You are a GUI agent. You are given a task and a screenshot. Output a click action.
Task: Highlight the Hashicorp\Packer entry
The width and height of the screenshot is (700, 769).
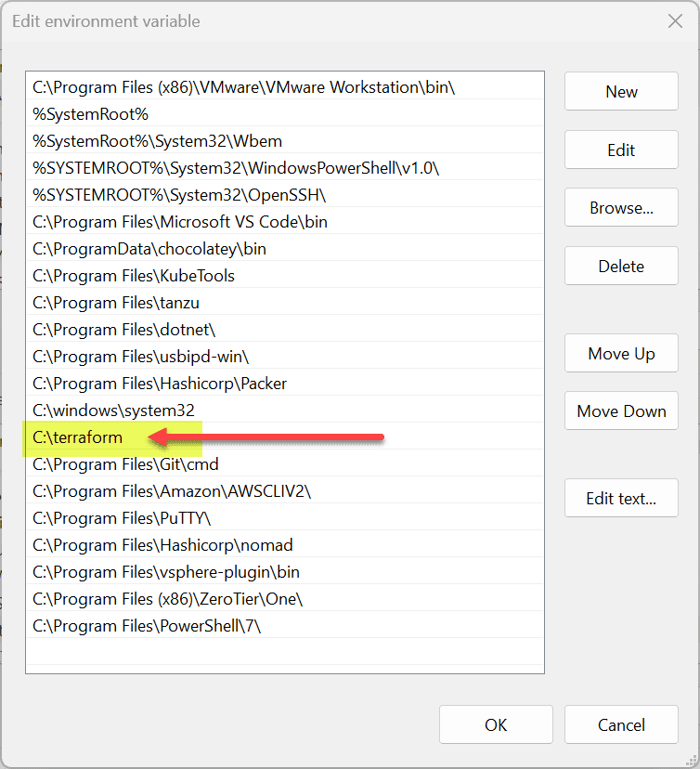[x=160, y=384]
